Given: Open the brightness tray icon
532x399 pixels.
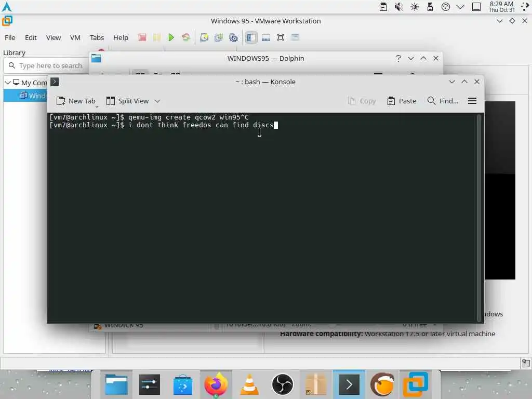Looking at the screenshot, I should (414, 7).
